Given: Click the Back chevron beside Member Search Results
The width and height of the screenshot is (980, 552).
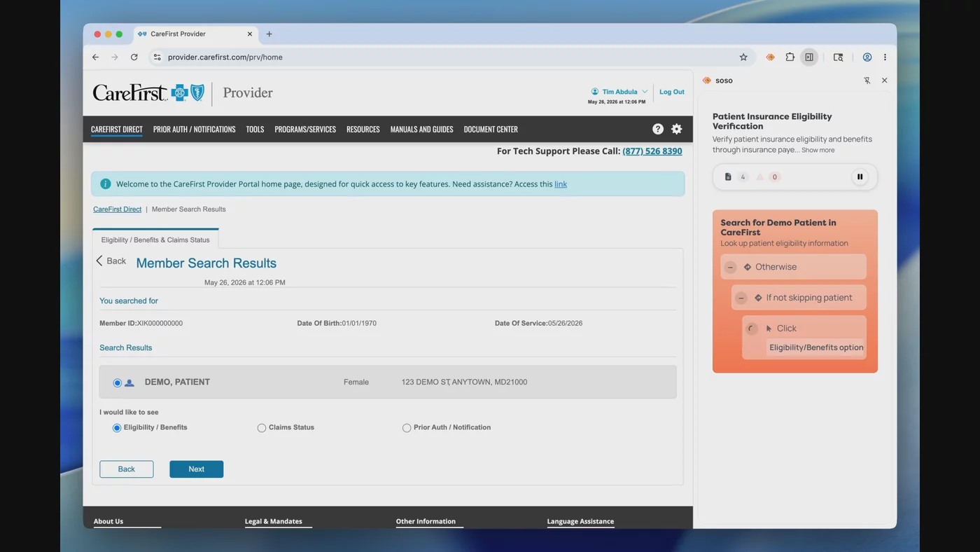Looking at the screenshot, I should pos(99,261).
